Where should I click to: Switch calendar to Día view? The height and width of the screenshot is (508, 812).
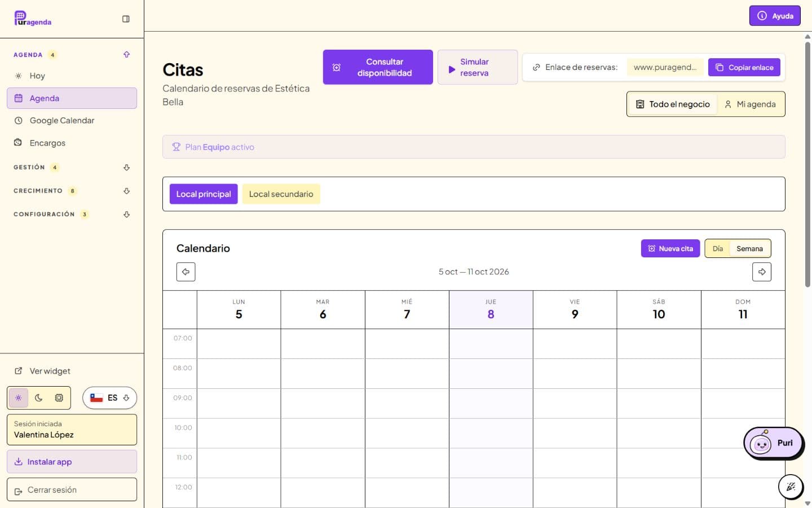718,249
